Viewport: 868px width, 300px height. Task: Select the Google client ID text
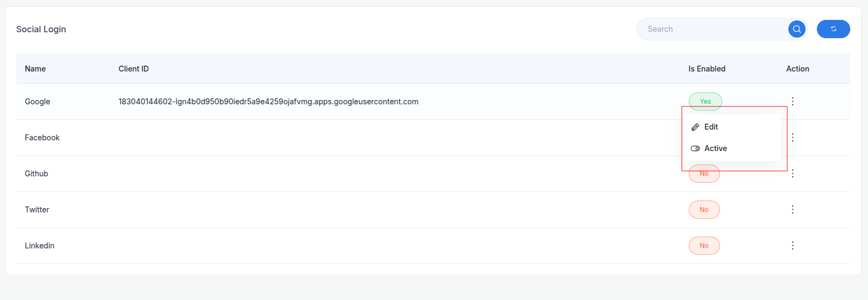[268, 102]
